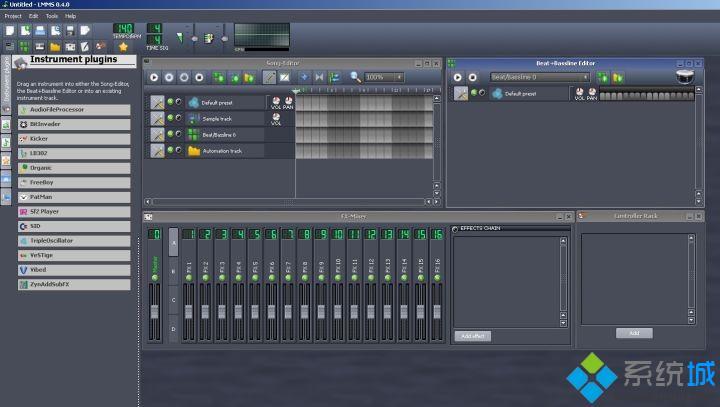Select draw mode pencil in Song-Editor
720x407 pixels.
click(269, 77)
